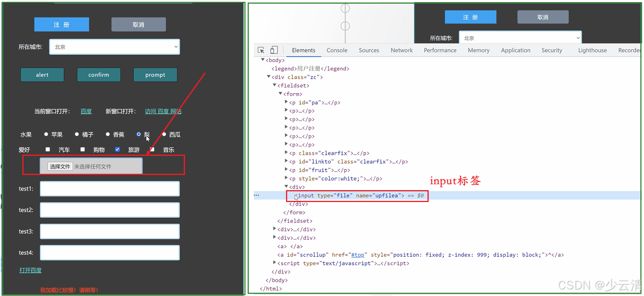The width and height of the screenshot is (644, 296).
Task: Open the Performance tab
Action: (x=440, y=50)
